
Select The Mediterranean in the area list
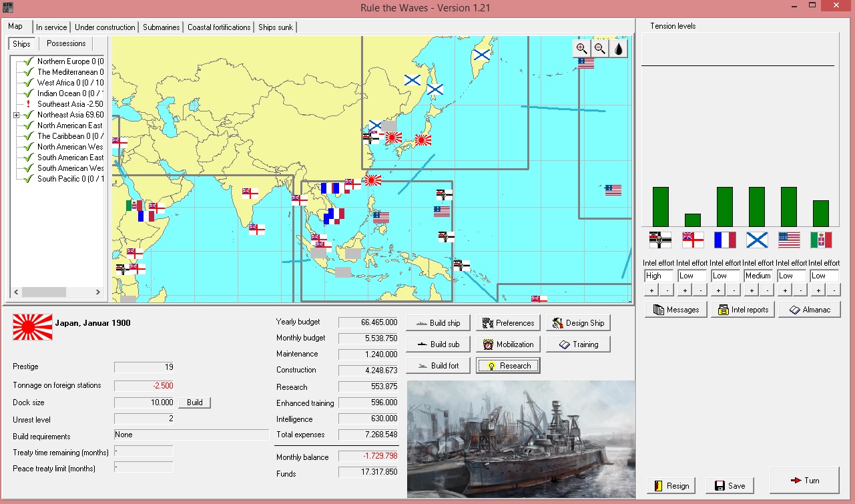pos(70,72)
